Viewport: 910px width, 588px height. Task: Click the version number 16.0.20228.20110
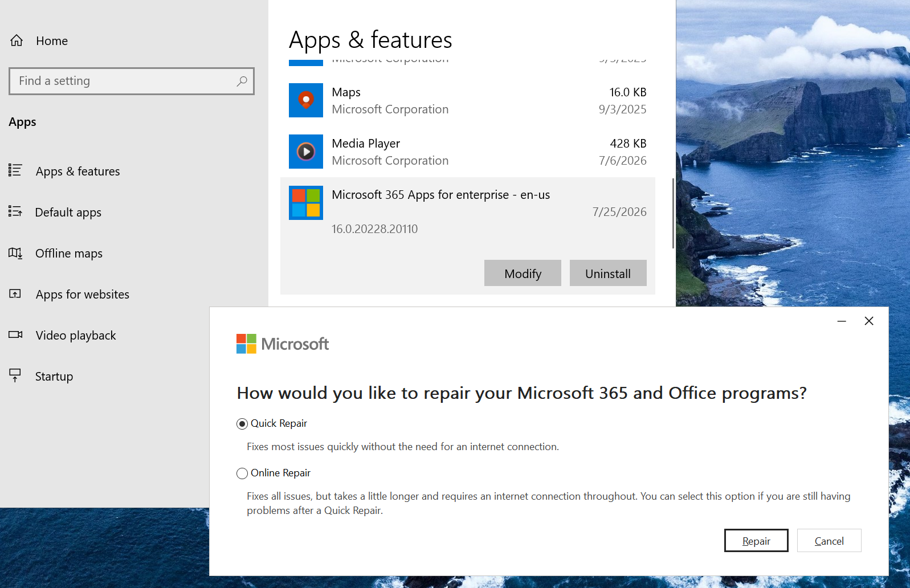pos(375,229)
